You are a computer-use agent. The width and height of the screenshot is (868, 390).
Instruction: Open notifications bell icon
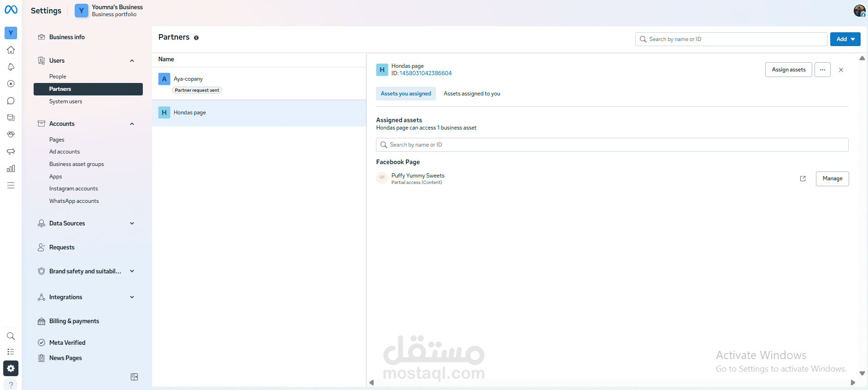11,67
